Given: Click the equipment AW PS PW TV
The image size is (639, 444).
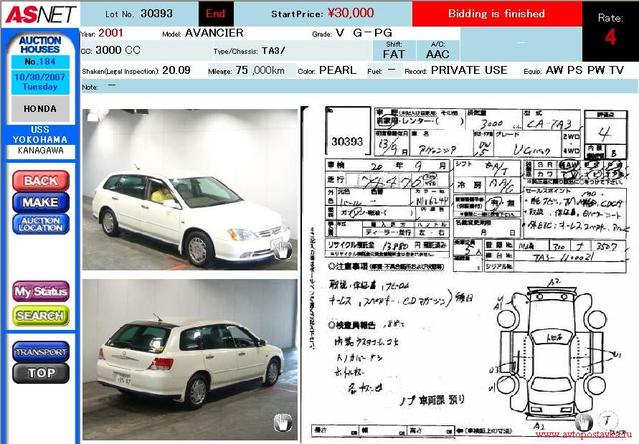Looking at the screenshot, I should [x=585, y=70].
